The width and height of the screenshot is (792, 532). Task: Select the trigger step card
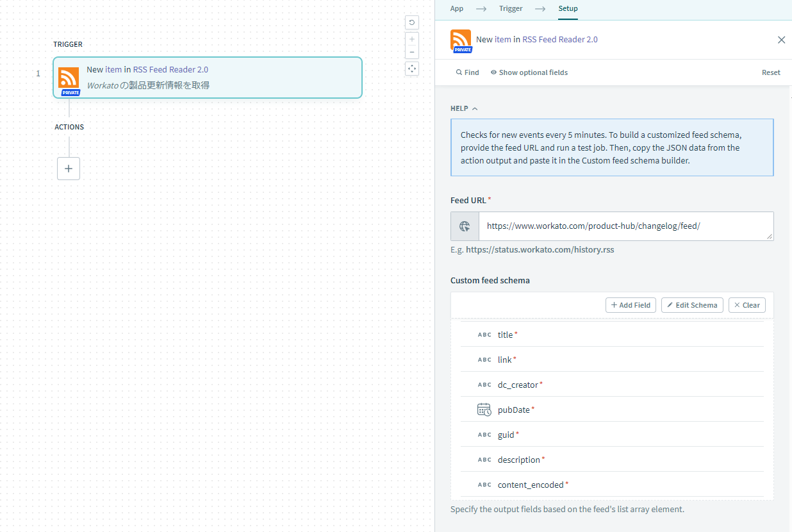(208, 78)
